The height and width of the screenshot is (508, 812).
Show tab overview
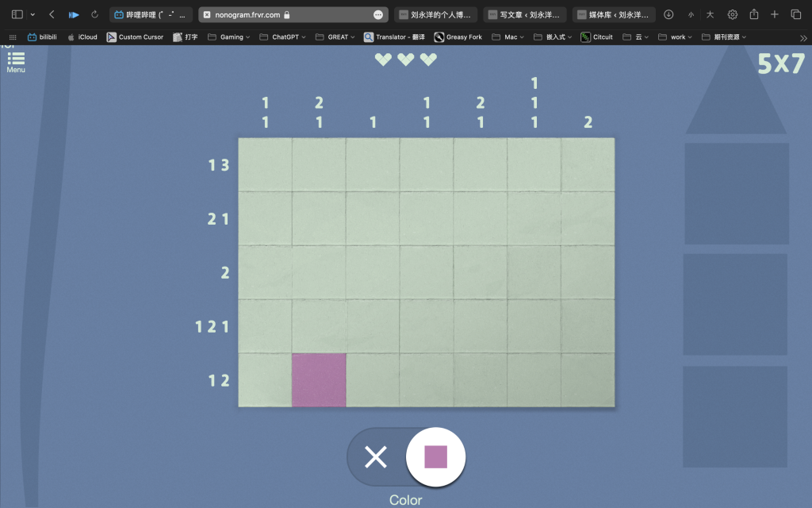pyautogui.click(x=795, y=14)
